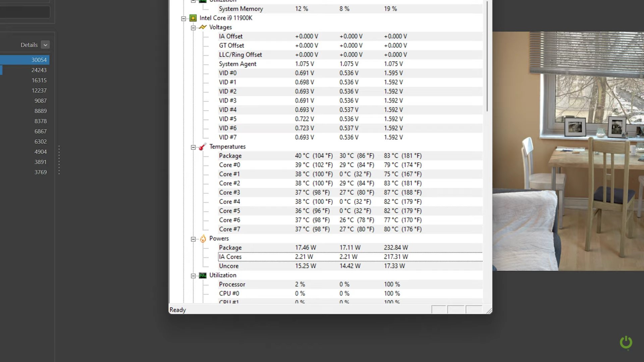The height and width of the screenshot is (362, 644).
Task: Collapse the Utilization tree section
Action: (x=193, y=276)
